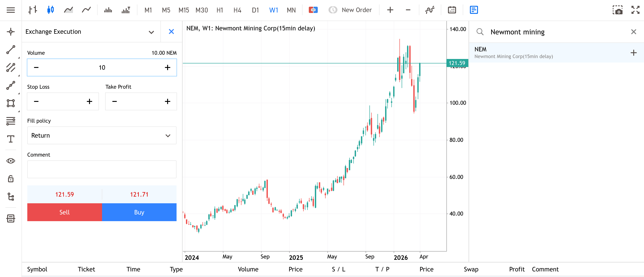Toggle the toolbox panel icon
The image size is (644, 277).
tap(474, 10)
